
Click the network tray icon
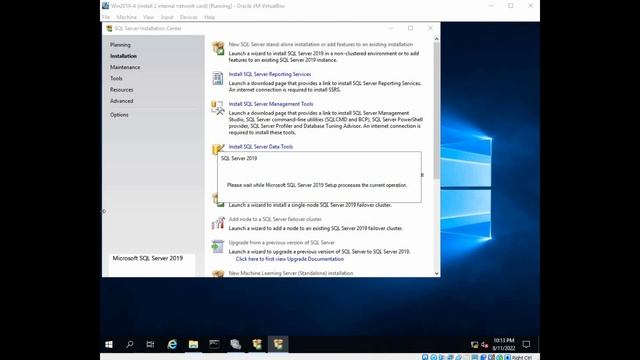(474, 345)
